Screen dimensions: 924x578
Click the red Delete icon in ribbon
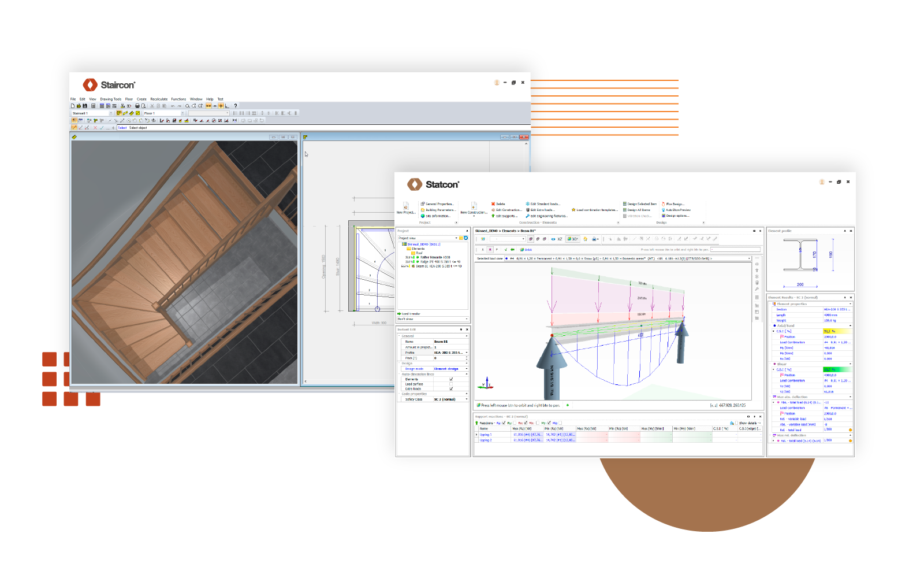[493, 204]
